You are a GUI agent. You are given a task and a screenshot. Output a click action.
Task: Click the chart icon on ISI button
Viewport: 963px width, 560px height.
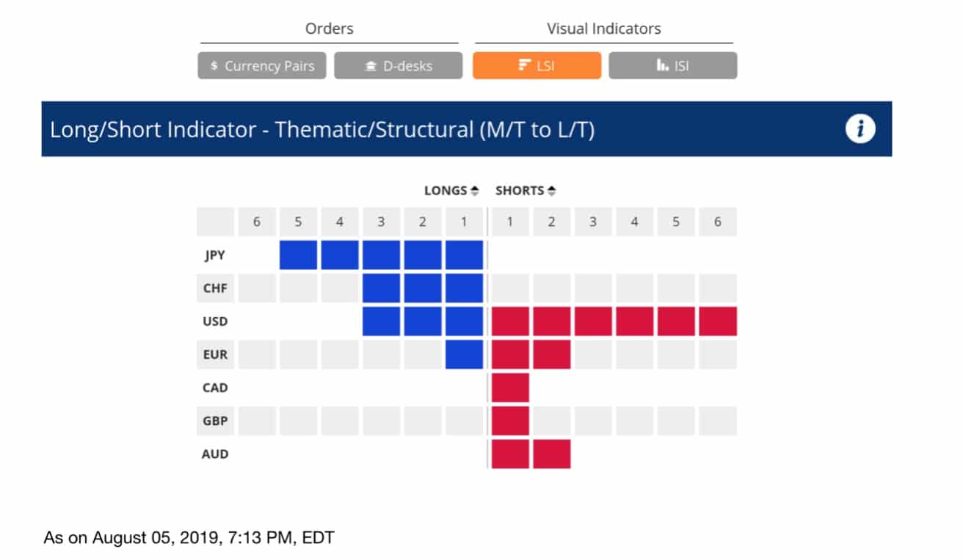pos(662,65)
